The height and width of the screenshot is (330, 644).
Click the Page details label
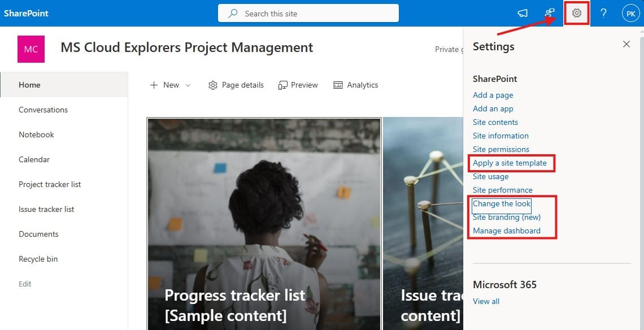(243, 85)
